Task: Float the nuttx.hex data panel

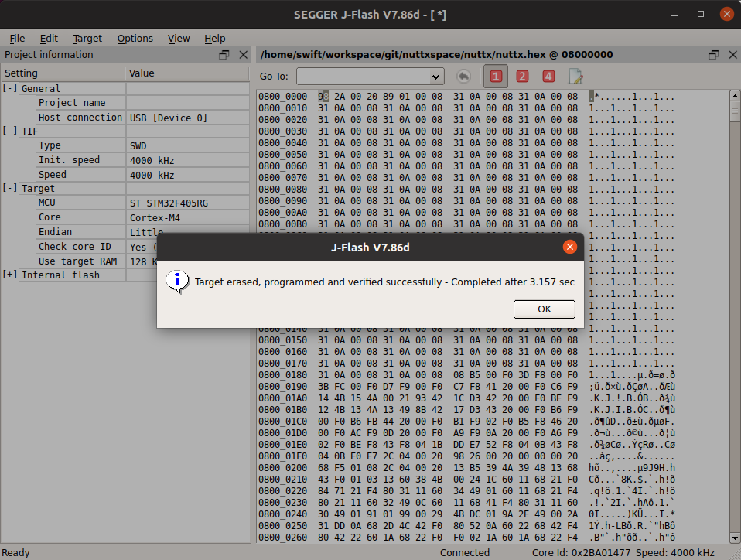Action: coord(714,55)
